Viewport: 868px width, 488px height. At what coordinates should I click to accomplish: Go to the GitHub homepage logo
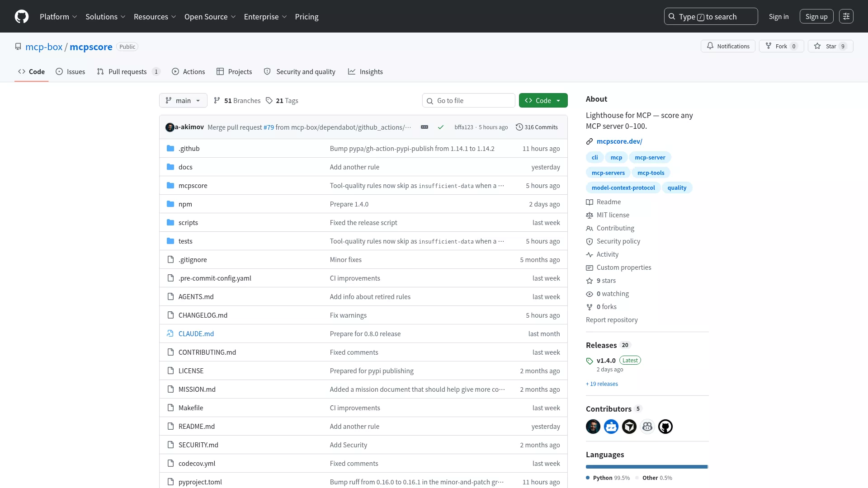22,17
